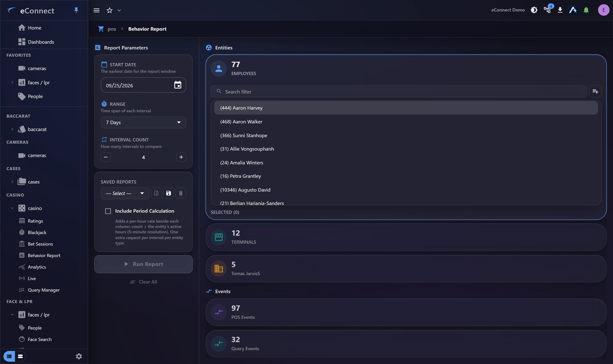This screenshot has width=613, height=364.
Task: Select employee (444) Aaron Harvey
Action: [x=406, y=108]
